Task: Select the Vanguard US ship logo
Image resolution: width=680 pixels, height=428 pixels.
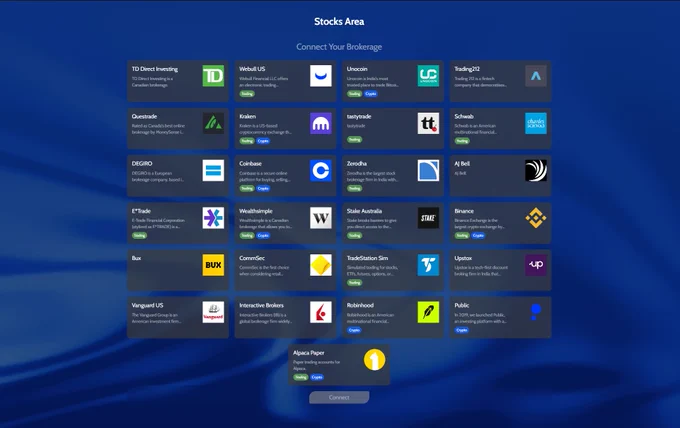Action: [x=213, y=312]
